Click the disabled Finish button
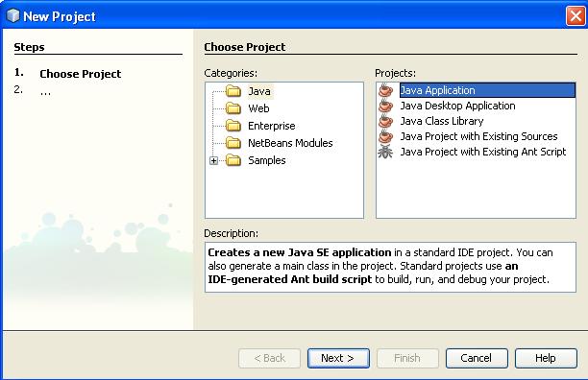Image resolution: width=588 pixels, height=380 pixels. (x=407, y=358)
